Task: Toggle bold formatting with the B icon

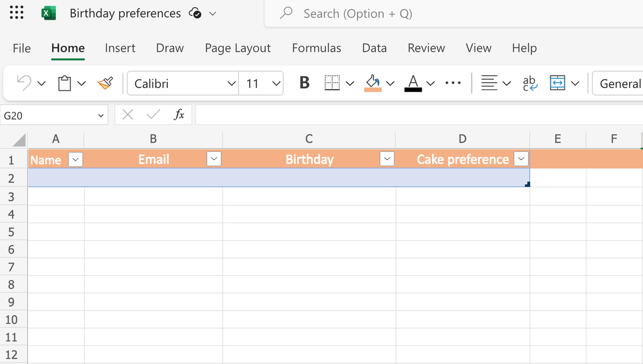Action: pyautogui.click(x=304, y=83)
